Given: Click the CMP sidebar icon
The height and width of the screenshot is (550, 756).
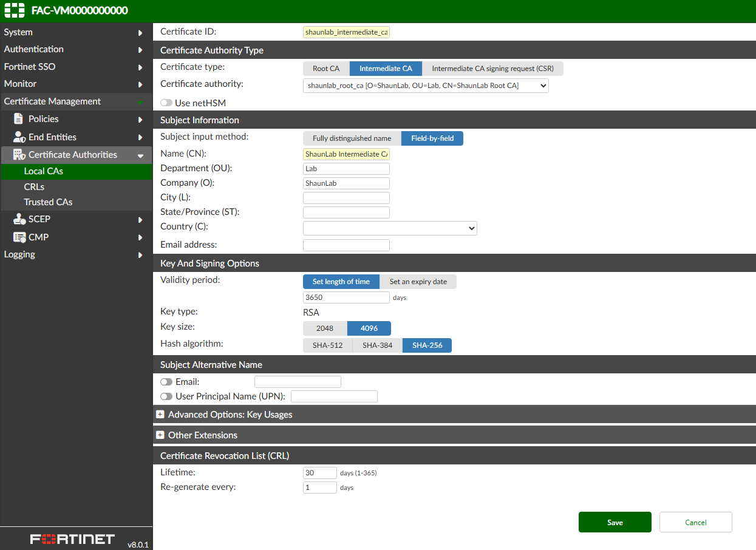Looking at the screenshot, I should 19,237.
